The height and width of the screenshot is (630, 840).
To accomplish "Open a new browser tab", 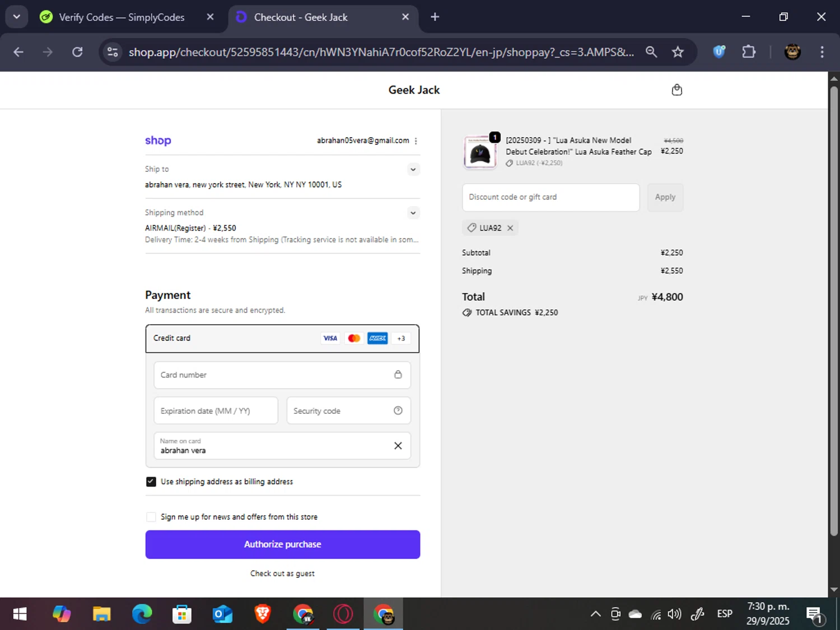I will (x=435, y=17).
